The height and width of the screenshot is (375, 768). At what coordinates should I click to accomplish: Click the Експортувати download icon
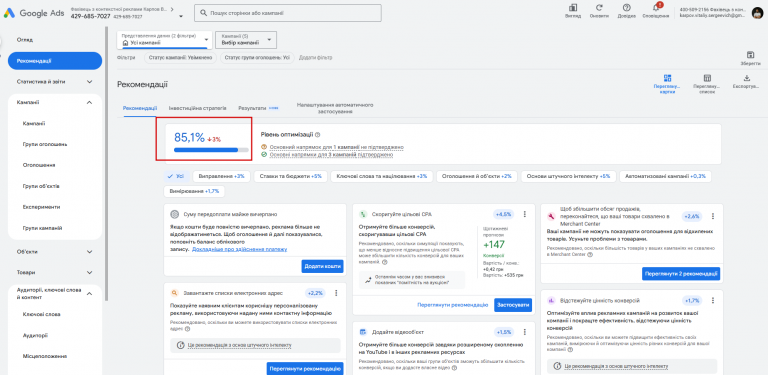coord(746,78)
